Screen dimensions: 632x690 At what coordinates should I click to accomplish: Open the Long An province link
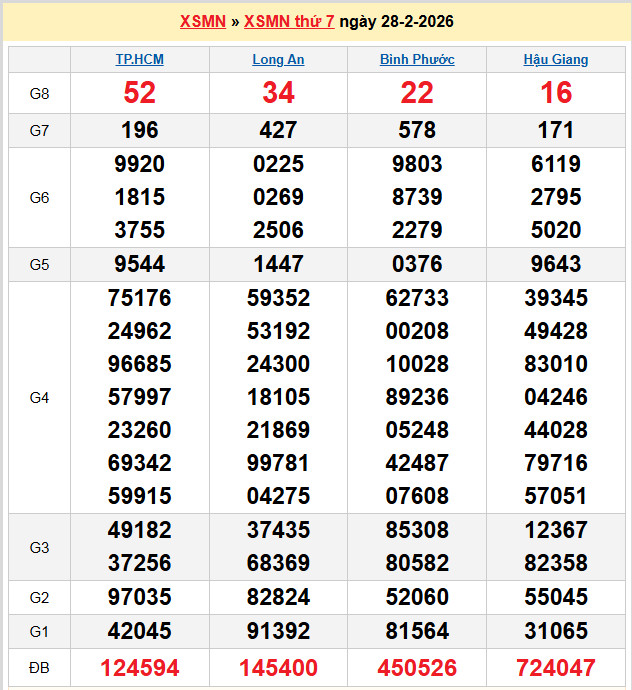pyautogui.click(x=278, y=60)
